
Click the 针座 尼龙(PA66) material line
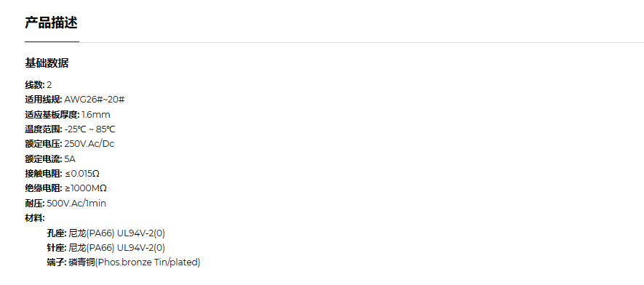pos(106,248)
